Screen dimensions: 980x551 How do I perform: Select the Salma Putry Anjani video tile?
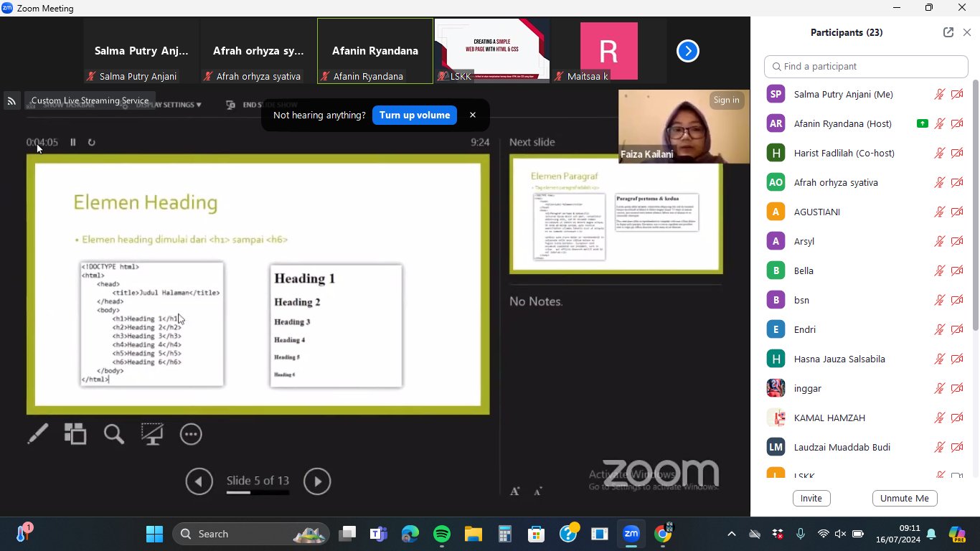click(141, 51)
